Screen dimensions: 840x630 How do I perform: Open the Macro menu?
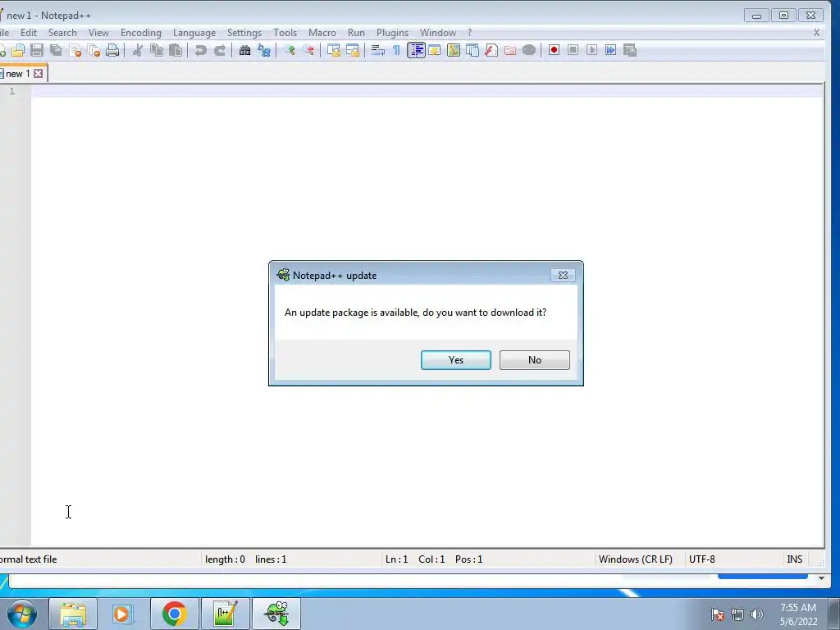322,33
